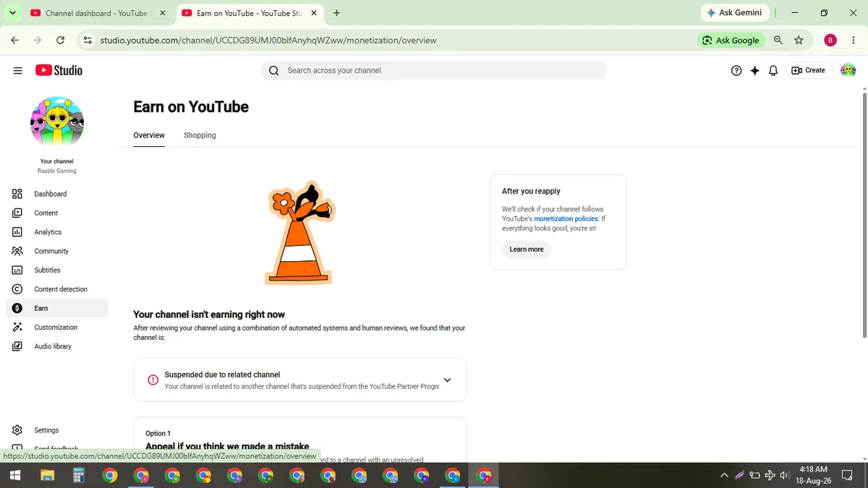Open the hamburger menu in YouTube Studio
Image resolution: width=868 pixels, height=488 pixels.
(x=17, y=70)
